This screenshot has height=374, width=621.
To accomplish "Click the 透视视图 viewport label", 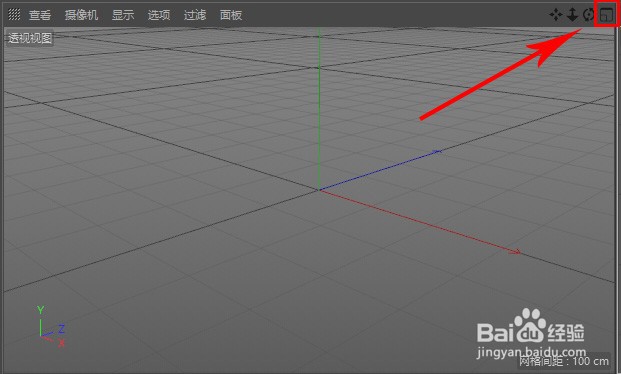I will click(x=30, y=38).
